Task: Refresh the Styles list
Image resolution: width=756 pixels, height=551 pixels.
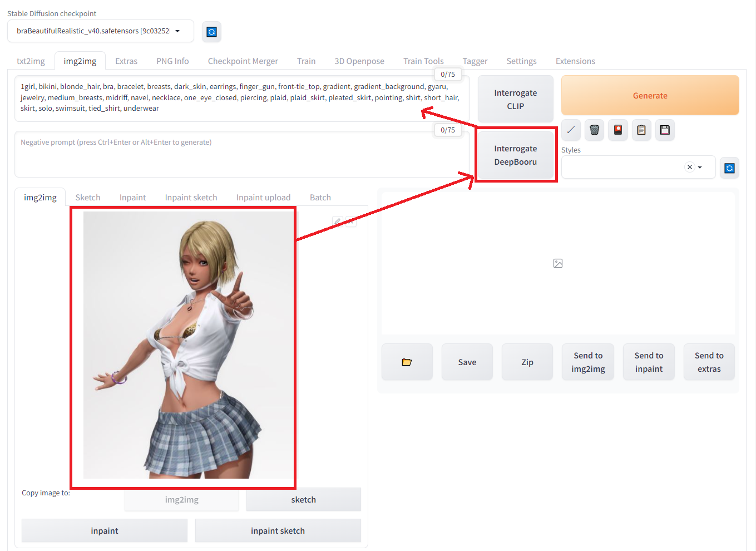Action: point(729,168)
